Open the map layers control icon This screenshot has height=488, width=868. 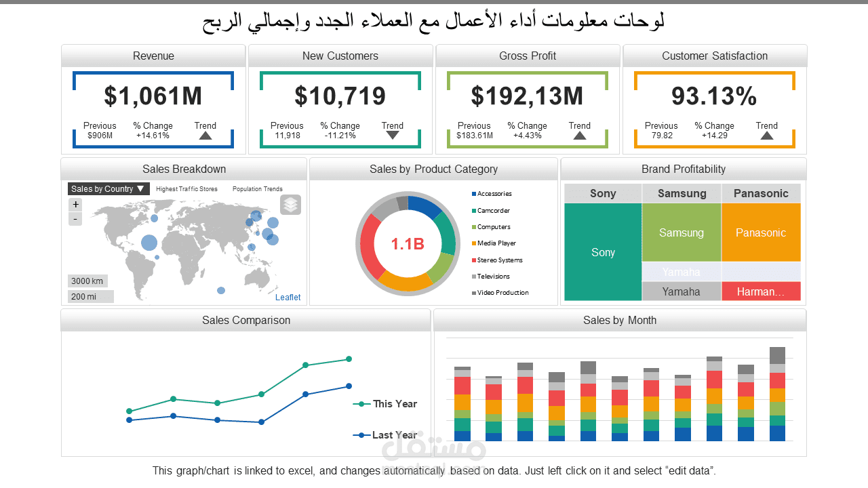coord(290,204)
